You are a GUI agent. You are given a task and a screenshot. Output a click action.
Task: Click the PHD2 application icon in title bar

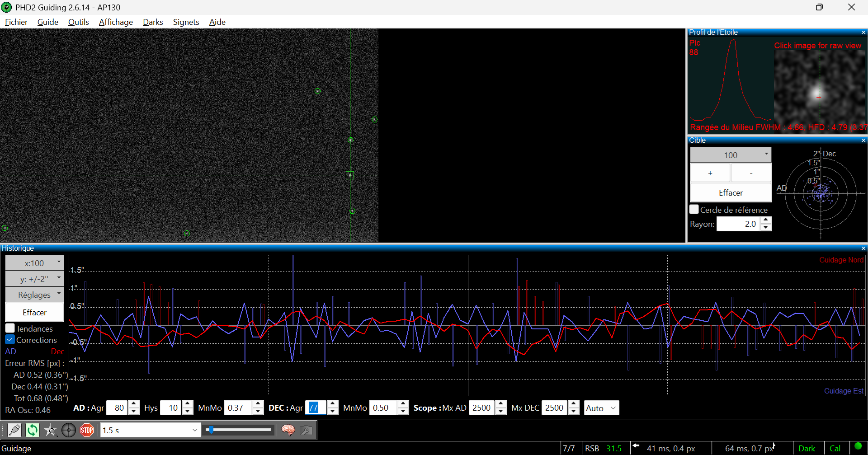tap(7, 7)
